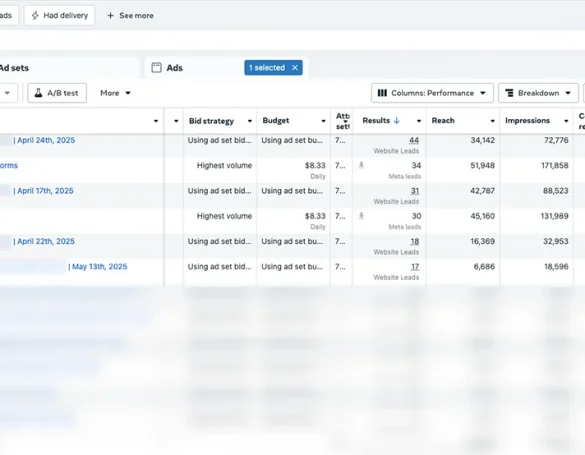Click the Columns bars icon
Screen dimensions: 585x455
point(382,93)
